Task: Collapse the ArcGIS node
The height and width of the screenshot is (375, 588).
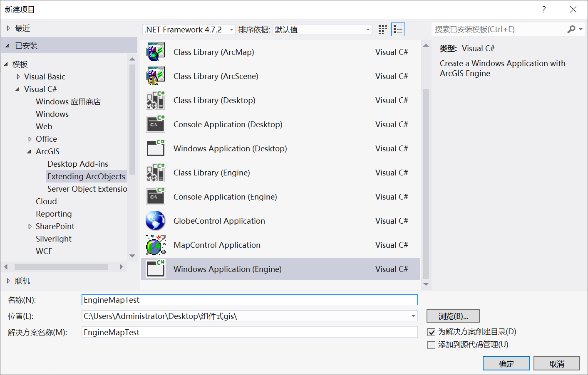Action: pos(29,151)
